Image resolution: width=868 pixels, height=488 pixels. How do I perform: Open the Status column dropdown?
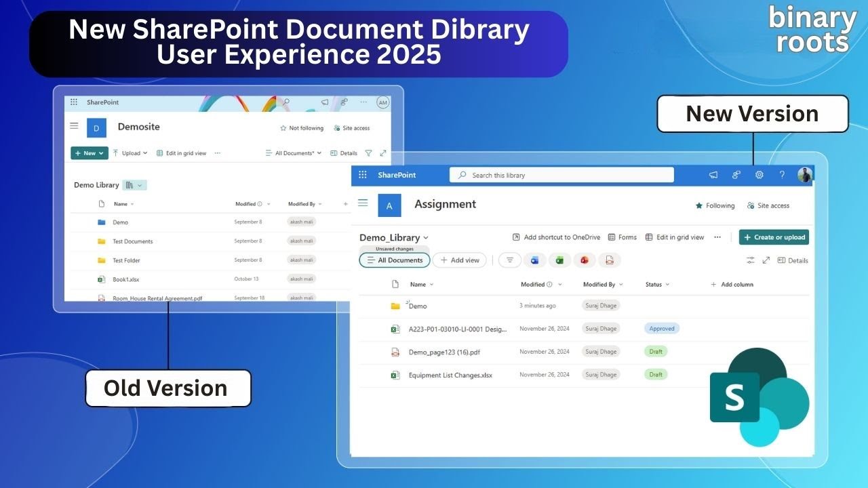(667, 285)
